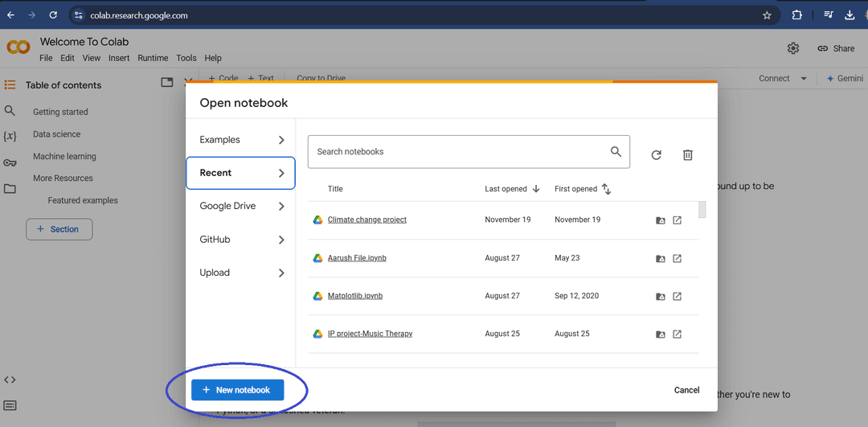This screenshot has width=868, height=427.
Task: Open Climate change project in new tab
Action: click(677, 220)
